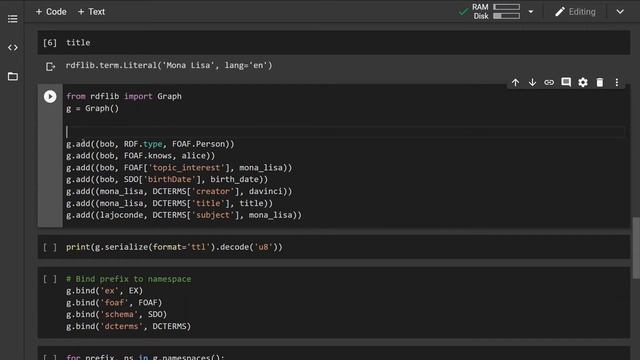The height and width of the screenshot is (360, 640).
Task: Click the notebook vertical scrollbar thumb
Action: coord(636,248)
